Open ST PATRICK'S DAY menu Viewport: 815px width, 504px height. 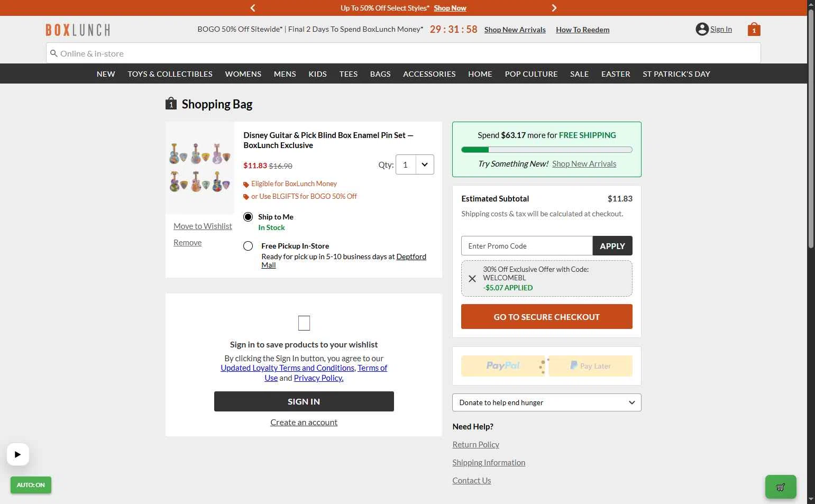pyautogui.click(x=676, y=74)
